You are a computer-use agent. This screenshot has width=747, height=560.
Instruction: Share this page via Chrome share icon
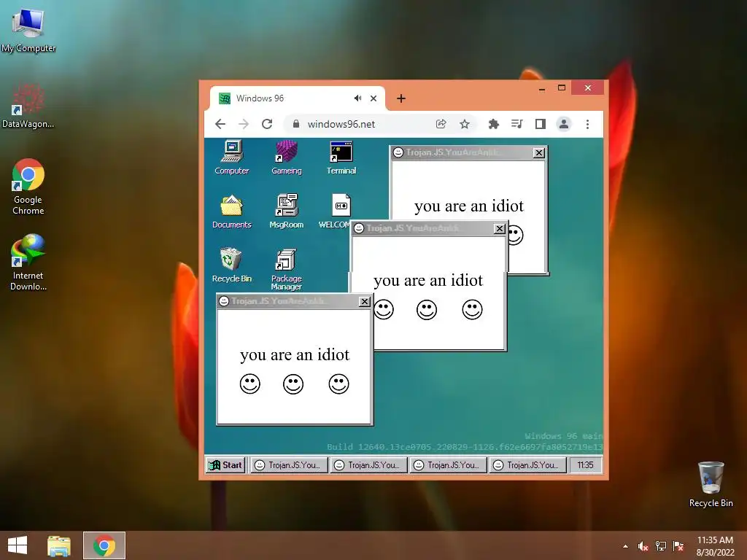click(441, 124)
